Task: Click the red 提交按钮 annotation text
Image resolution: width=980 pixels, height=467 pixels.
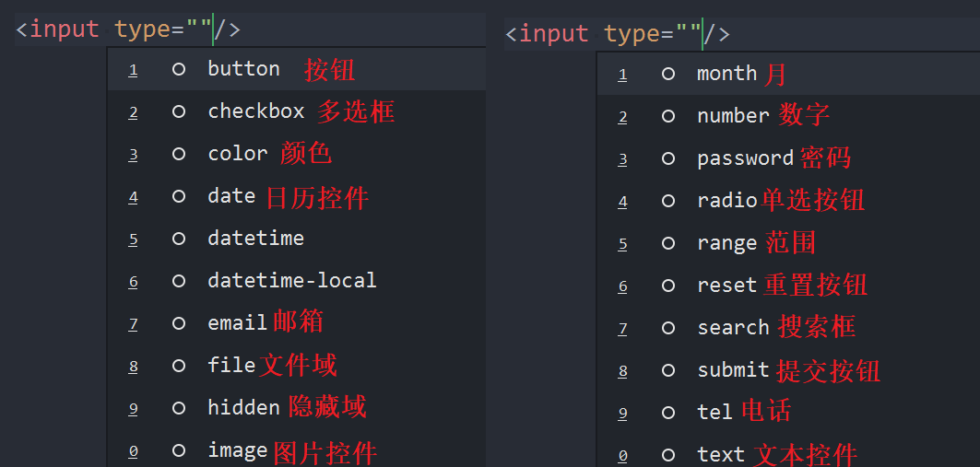Action: click(x=828, y=371)
